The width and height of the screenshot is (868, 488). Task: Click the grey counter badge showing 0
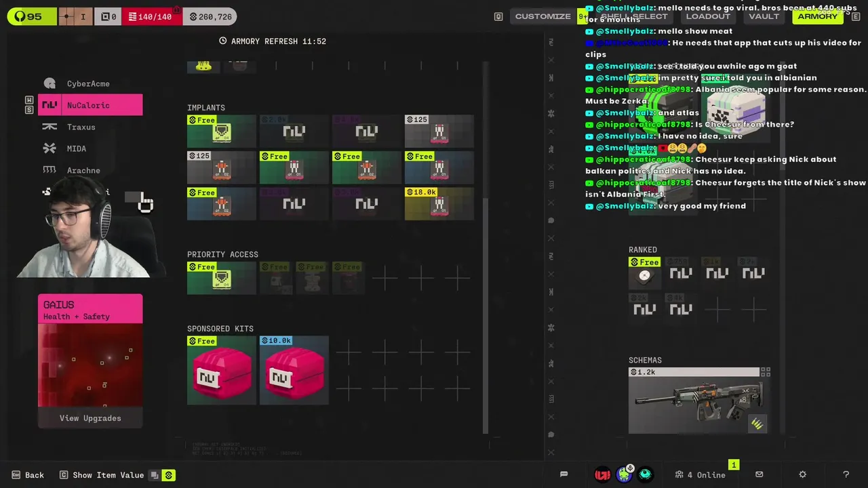point(108,16)
